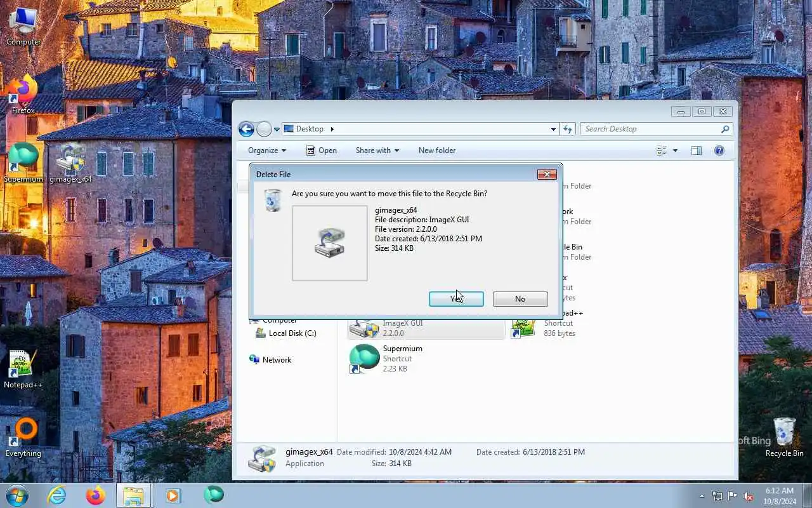Go back in the Explorer window

click(246, 130)
